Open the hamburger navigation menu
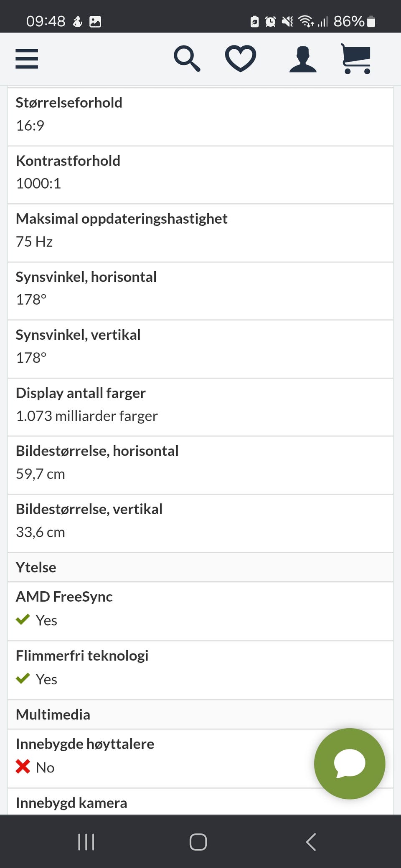401x868 pixels. [x=27, y=58]
